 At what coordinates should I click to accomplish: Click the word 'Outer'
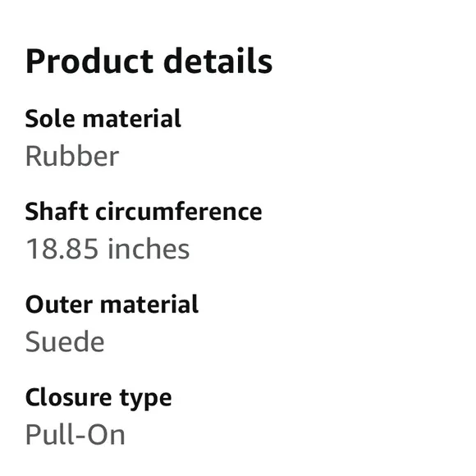[x=59, y=304]
